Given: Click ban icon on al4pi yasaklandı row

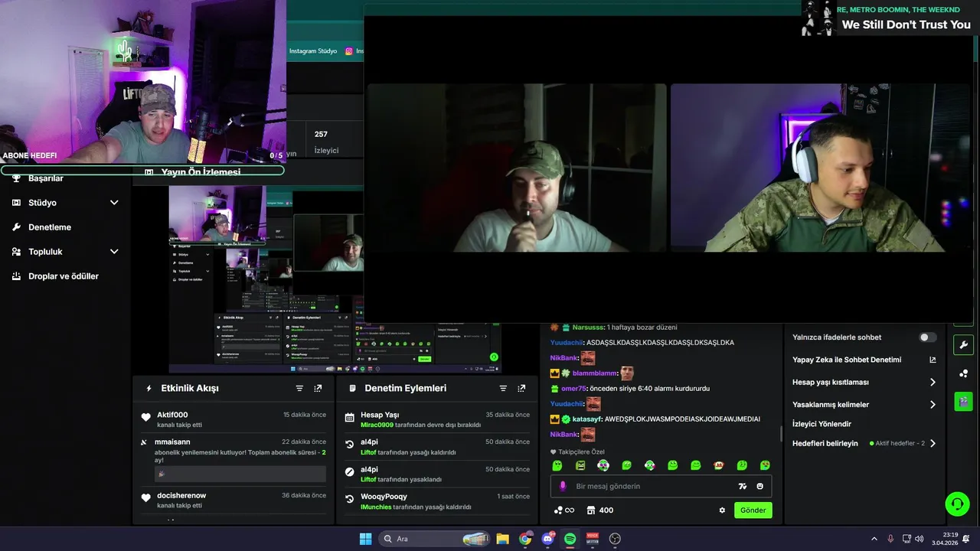Looking at the screenshot, I should (x=350, y=472).
